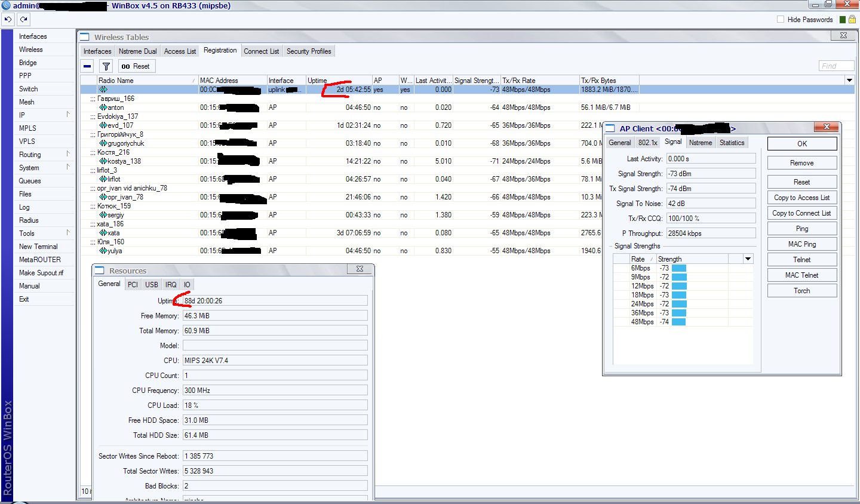The height and width of the screenshot is (504, 860).
Task: Select the kostya_138 client icon
Action: click(103, 161)
